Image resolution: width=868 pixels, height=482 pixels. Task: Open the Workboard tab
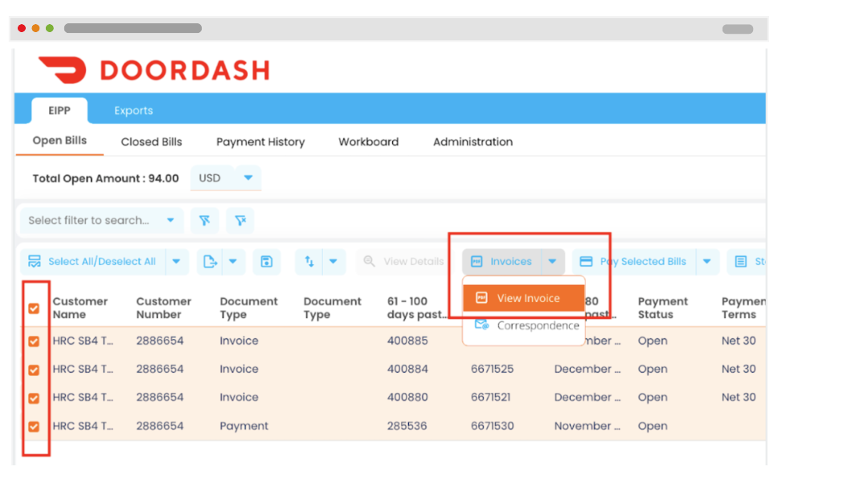[368, 141]
